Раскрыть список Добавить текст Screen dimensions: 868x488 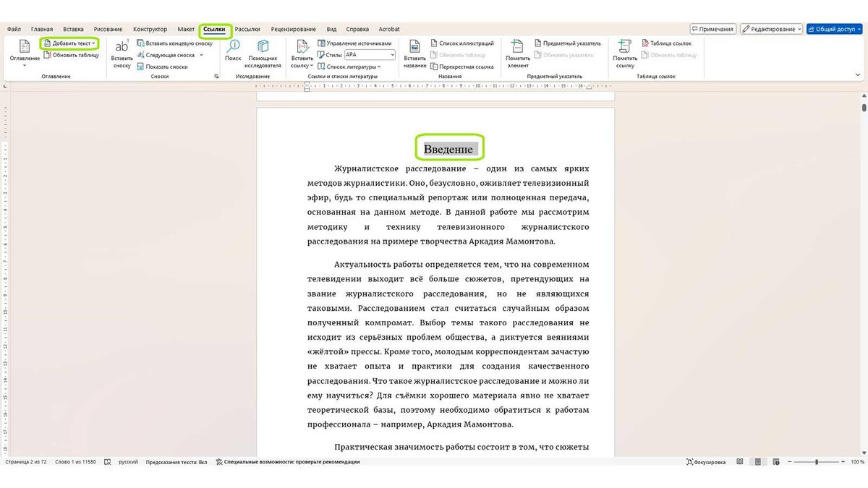coord(69,42)
